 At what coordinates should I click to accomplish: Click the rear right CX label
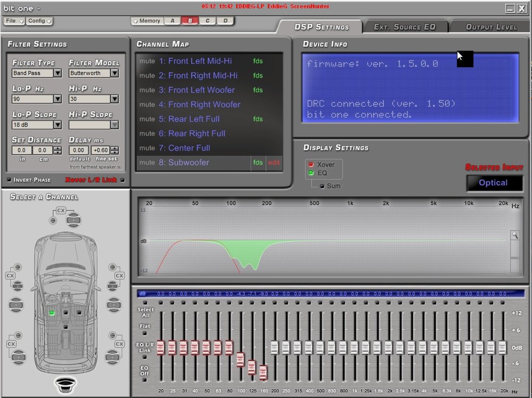click(x=119, y=344)
